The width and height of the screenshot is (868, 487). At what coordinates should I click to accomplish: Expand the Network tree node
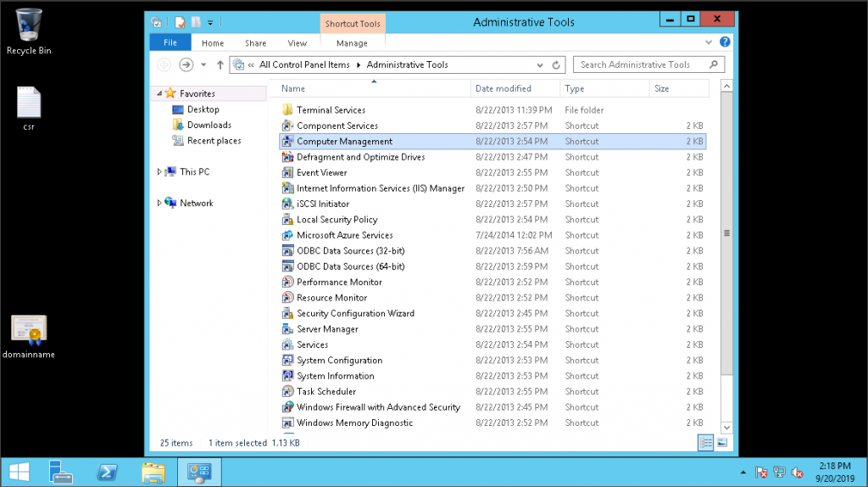[x=159, y=203]
